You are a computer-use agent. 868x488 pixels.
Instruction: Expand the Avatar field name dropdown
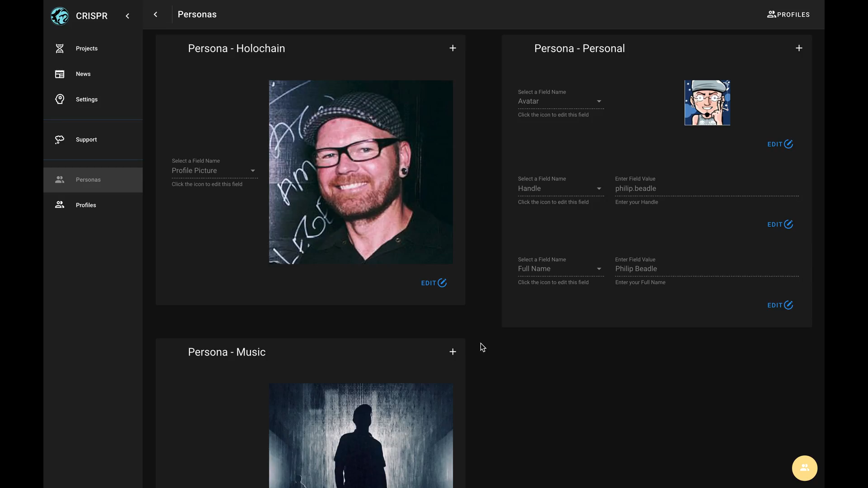(x=599, y=101)
